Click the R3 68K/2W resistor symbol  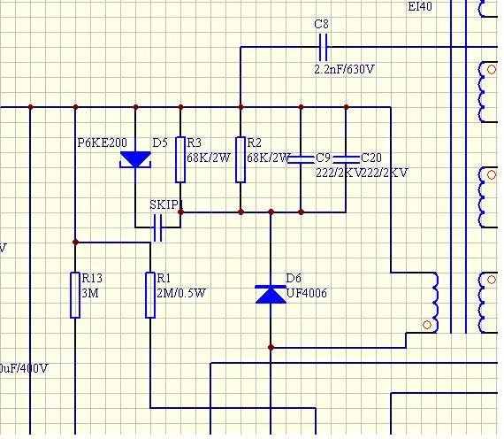180,159
